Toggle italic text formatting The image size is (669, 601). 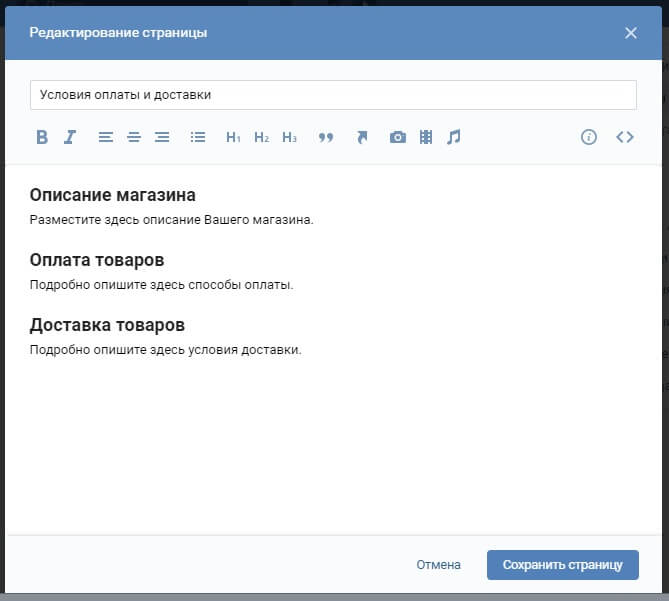pos(70,138)
